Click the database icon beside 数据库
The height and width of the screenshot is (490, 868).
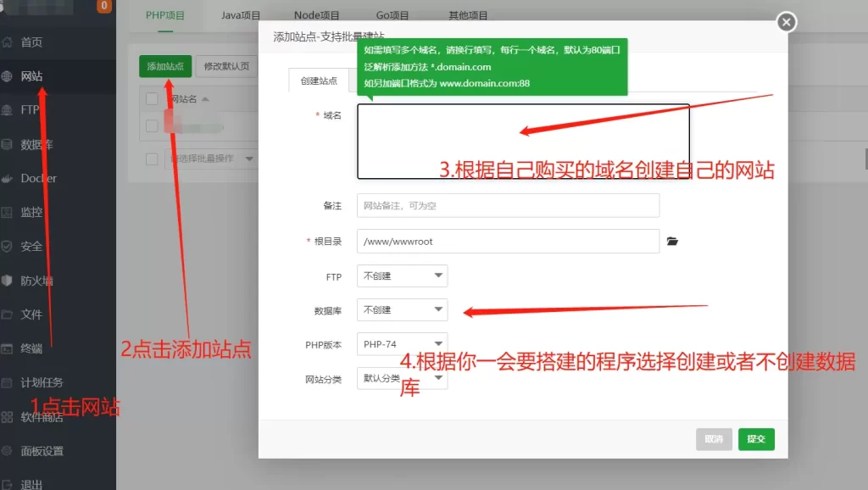pos(7,144)
